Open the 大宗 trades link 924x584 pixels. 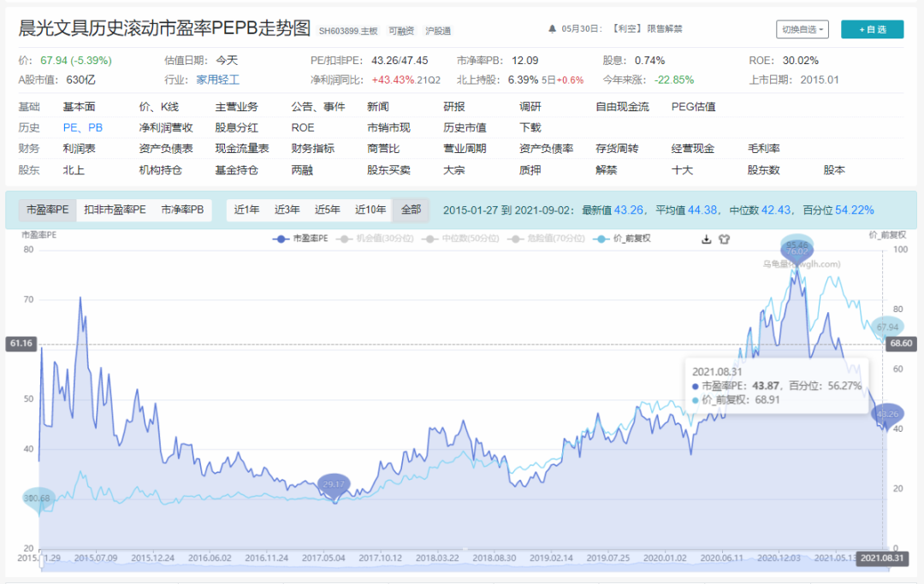coord(453,170)
